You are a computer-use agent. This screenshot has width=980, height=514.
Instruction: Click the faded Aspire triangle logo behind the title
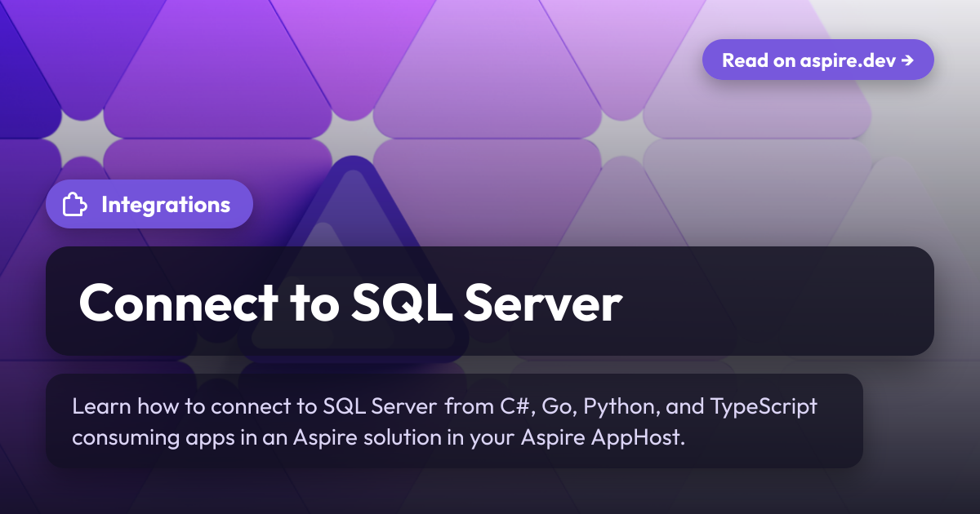click(x=353, y=259)
